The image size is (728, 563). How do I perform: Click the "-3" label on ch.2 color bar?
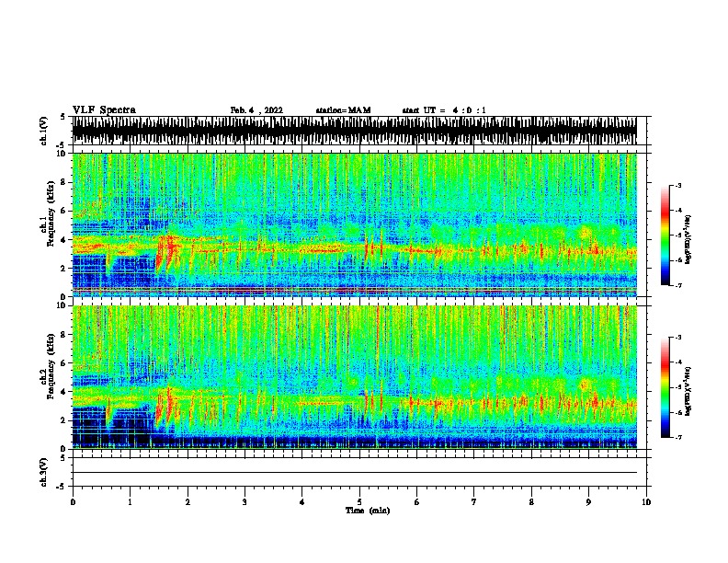(677, 338)
